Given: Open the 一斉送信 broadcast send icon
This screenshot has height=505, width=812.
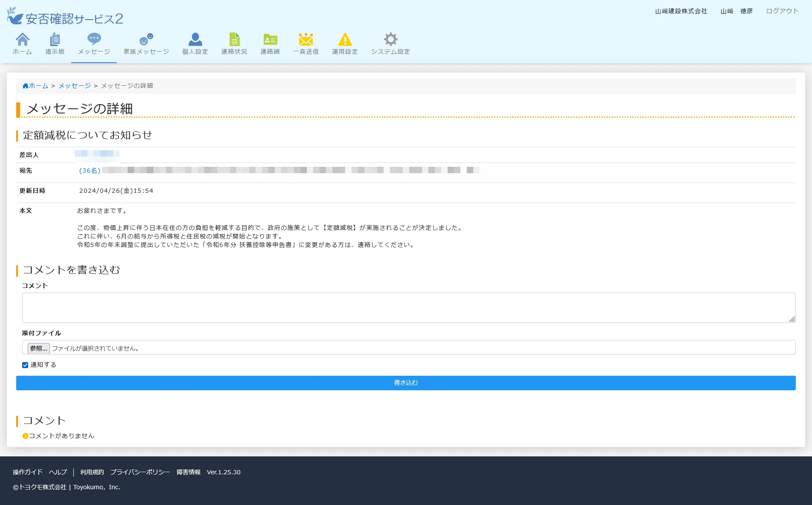Looking at the screenshot, I should (306, 43).
